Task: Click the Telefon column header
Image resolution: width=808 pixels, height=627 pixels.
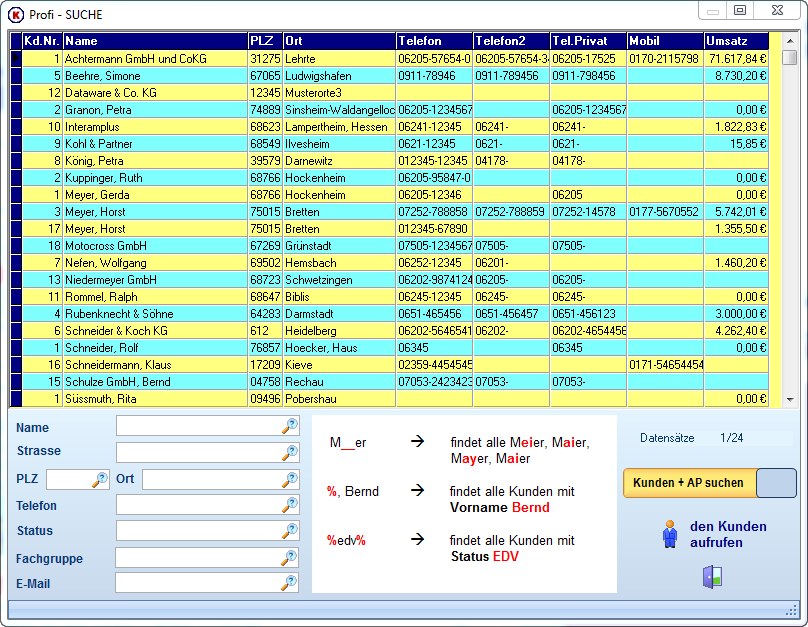Action: (x=434, y=41)
